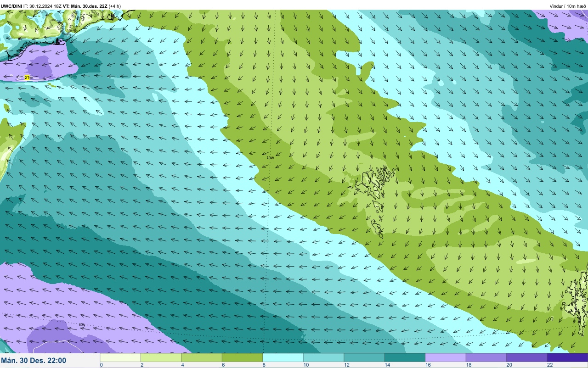Click legend value '14'
This screenshot has width=588, height=368.
point(387,365)
